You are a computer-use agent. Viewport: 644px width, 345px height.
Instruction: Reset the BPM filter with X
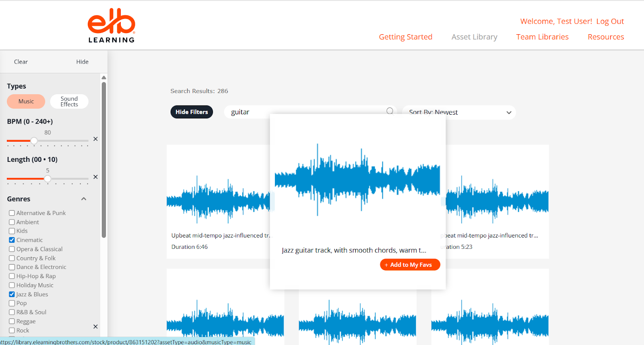coord(95,139)
